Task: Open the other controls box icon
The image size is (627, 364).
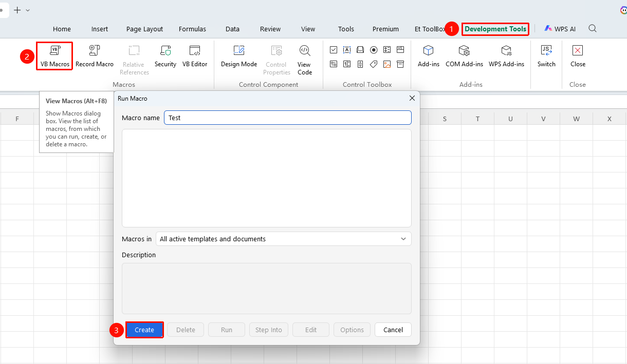Action: point(400,64)
